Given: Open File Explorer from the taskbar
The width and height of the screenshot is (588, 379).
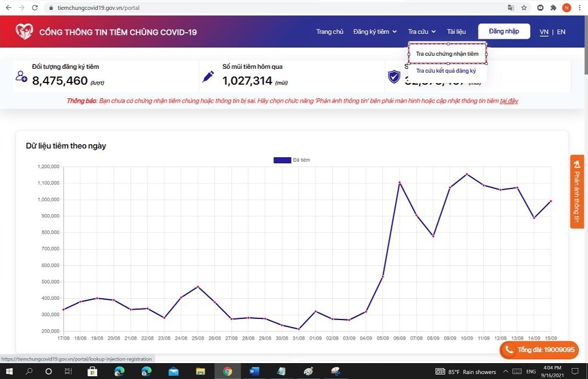Looking at the screenshot, I should [200, 371].
